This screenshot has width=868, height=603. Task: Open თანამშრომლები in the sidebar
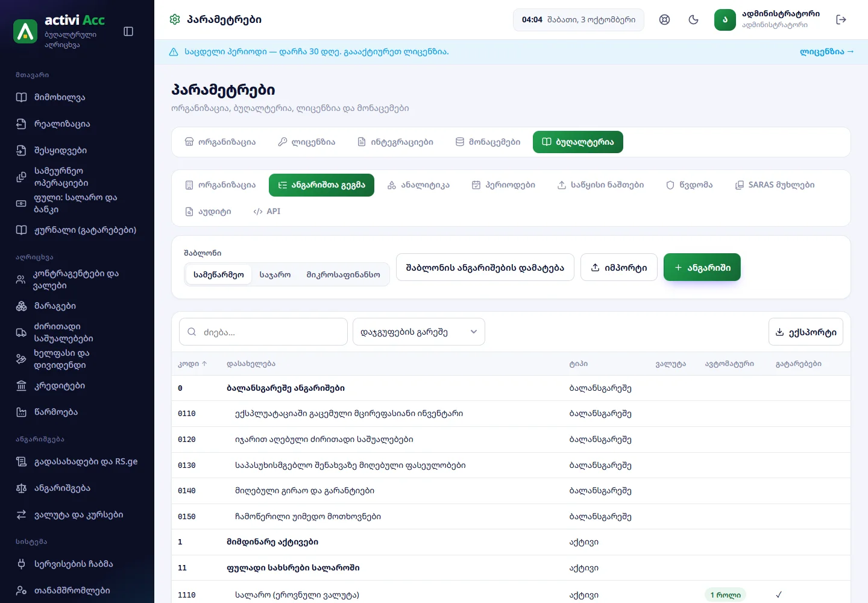click(x=77, y=590)
